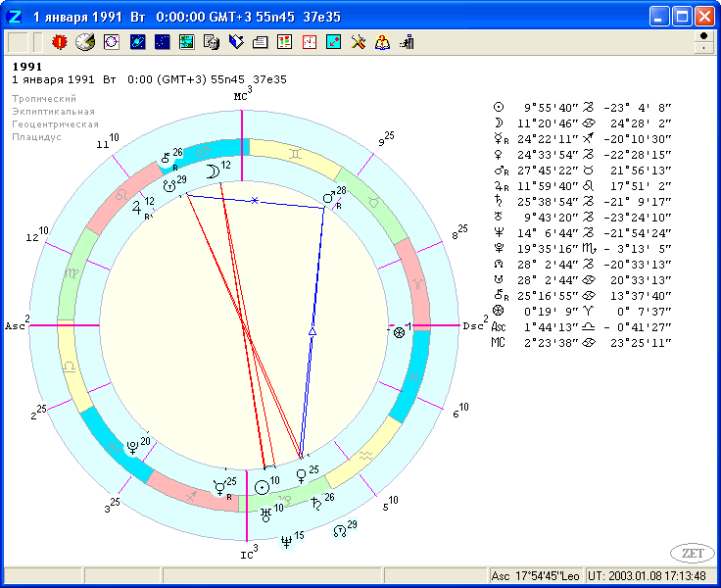Click the '1991' chart name heading
The image size is (721, 588).
(27, 67)
